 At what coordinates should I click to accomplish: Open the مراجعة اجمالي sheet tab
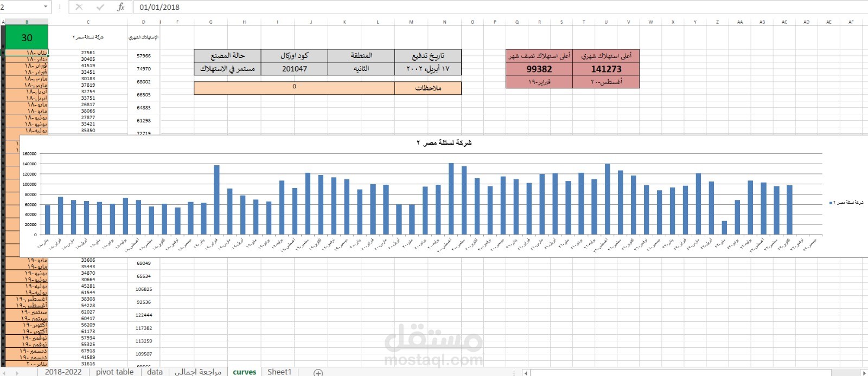tap(198, 372)
